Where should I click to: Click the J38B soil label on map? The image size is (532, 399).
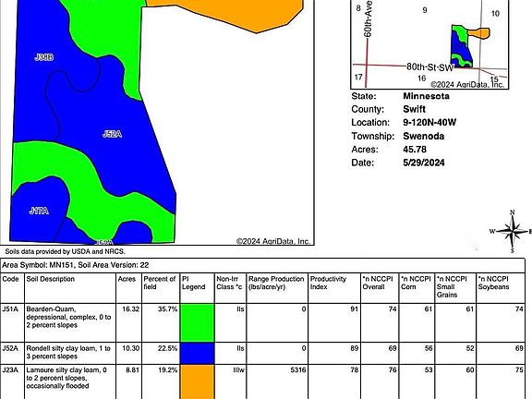point(43,57)
